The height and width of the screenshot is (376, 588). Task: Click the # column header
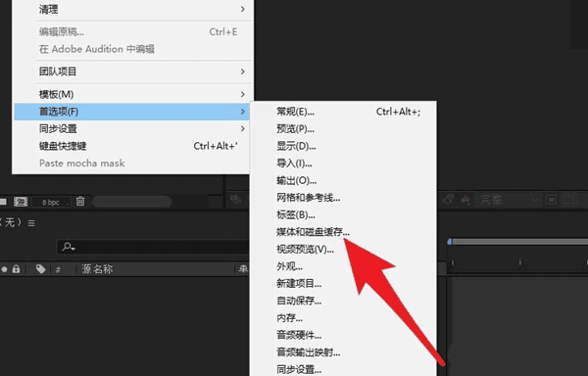[x=58, y=269]
